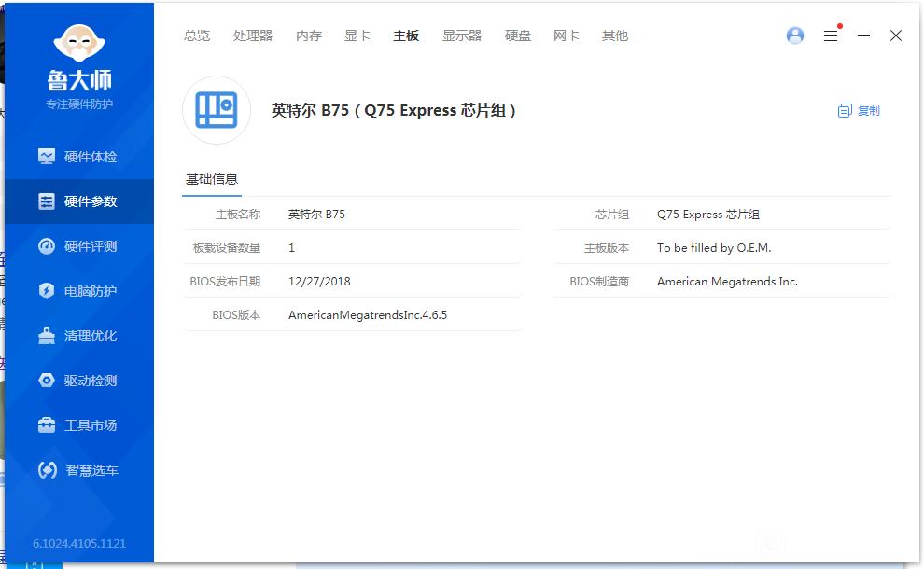Click the value American Megatrends Inc.
Screen dimensions: 924x569
pos(727,282)
